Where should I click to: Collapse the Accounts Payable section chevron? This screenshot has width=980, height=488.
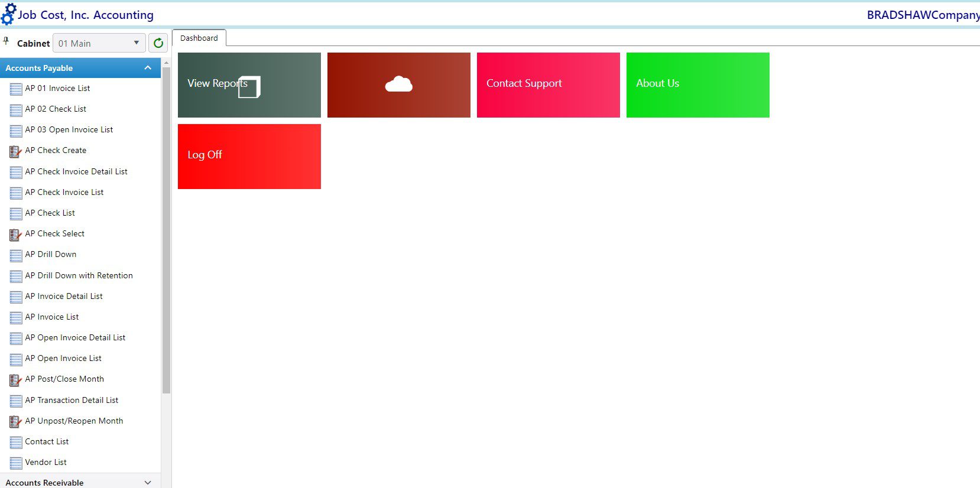pos(148,68)
